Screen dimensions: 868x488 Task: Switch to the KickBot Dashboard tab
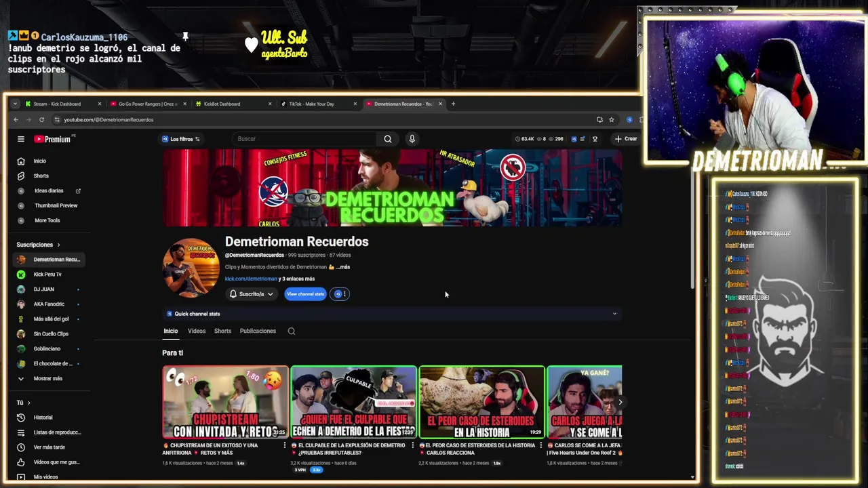click(x=233, y=104)
